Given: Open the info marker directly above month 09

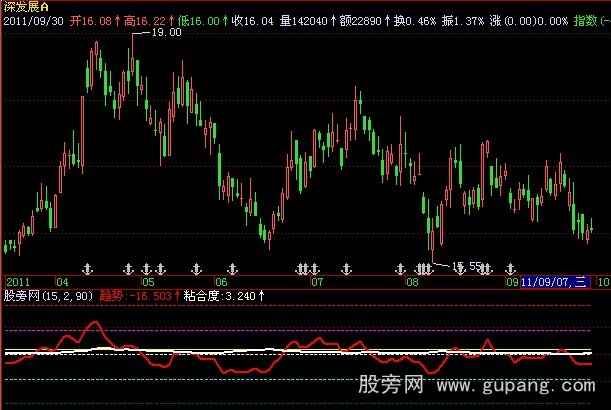Looking at the screenshot, I should [x=510, y=269].
